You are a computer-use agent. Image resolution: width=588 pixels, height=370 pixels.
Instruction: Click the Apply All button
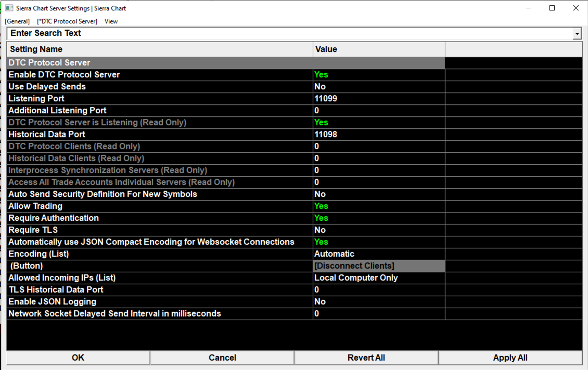[x=510, y=358]
